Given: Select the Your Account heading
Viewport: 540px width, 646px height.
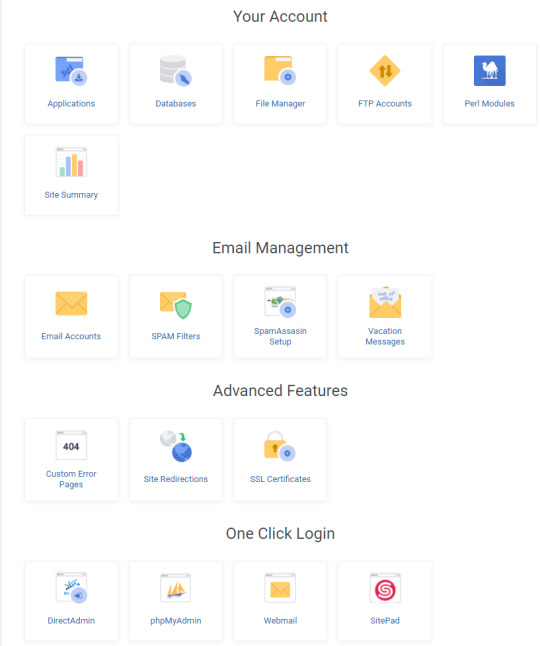Looking at the screenshot, I should pos(280,16).
